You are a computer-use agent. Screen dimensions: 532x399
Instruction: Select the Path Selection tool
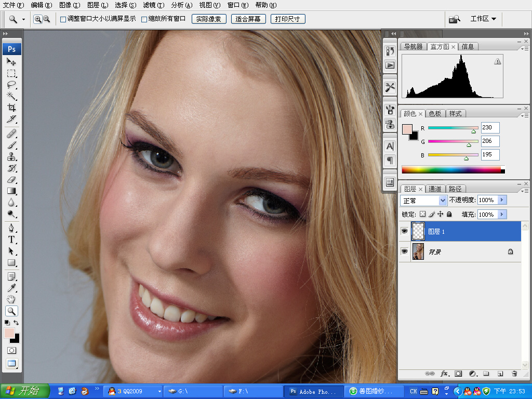(11, 251)
